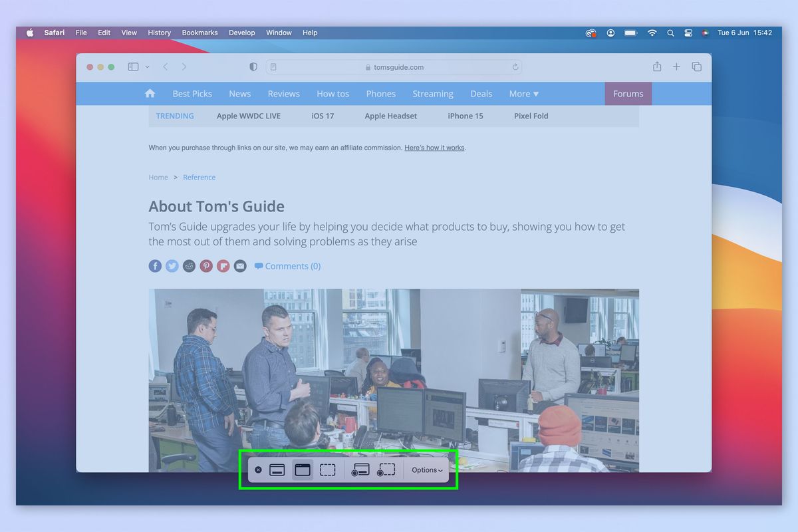Expand the More menu in the site navigation

coord(523,93)
